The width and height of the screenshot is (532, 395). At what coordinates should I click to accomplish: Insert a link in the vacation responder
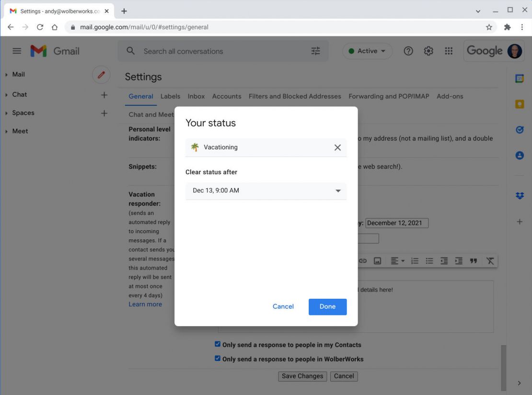pyautogui.click(x=363, y=260)
